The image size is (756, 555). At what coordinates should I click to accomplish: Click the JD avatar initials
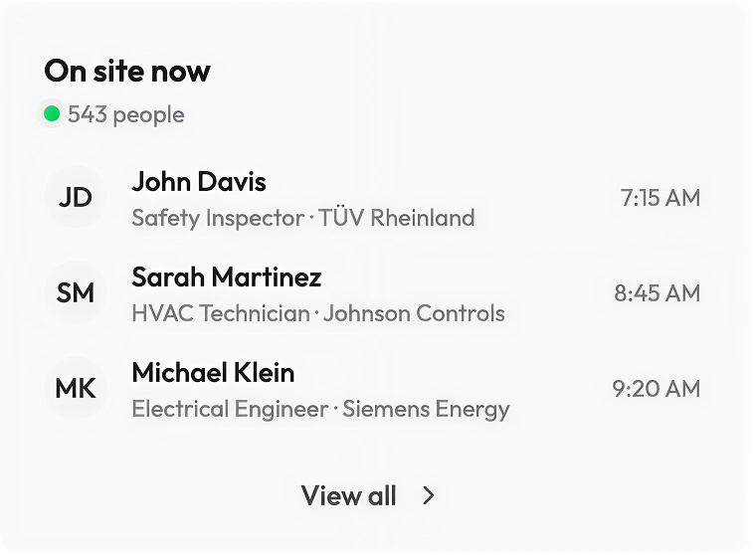(x=76, y=198)
